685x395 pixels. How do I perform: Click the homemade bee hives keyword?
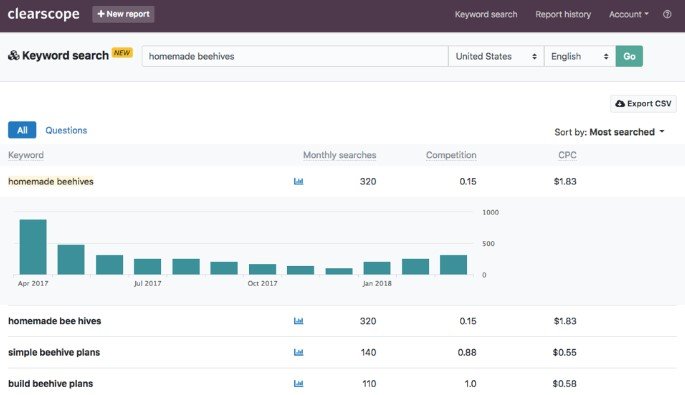(x=55, y=321)
